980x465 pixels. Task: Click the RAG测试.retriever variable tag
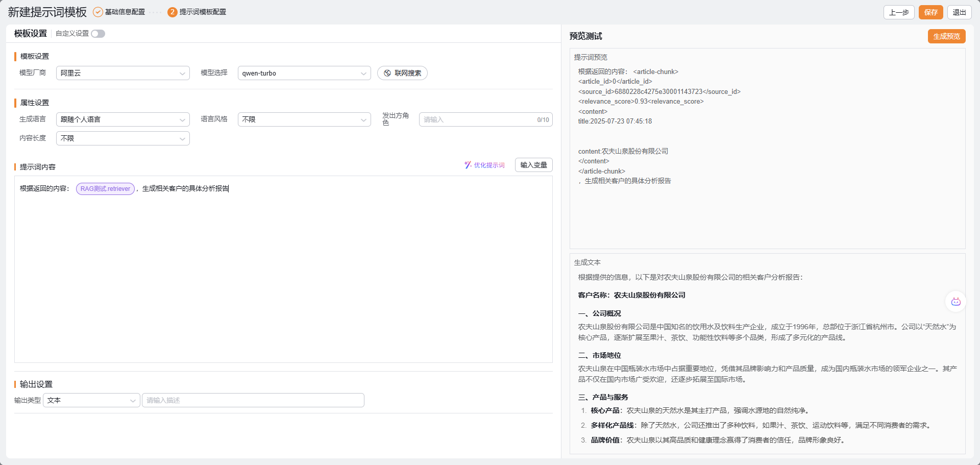(105, 189)
